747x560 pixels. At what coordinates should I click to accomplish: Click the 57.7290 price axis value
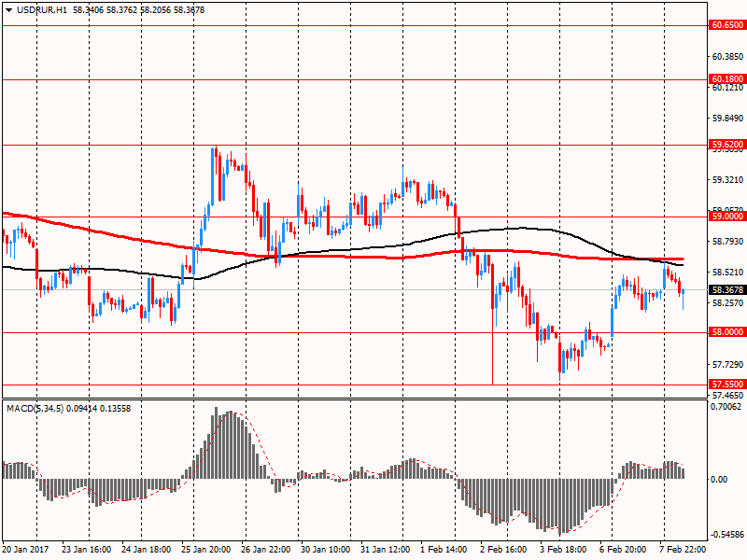726,364
